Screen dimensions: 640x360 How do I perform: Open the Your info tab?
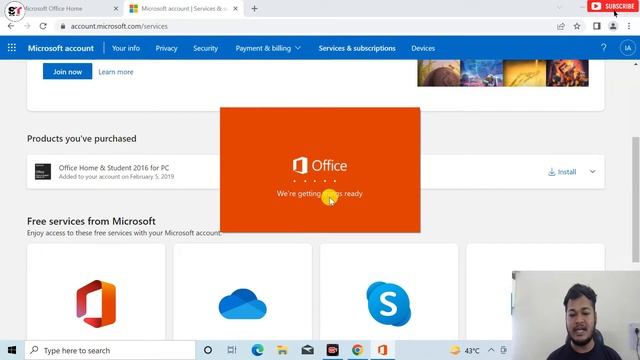point(126,48)
